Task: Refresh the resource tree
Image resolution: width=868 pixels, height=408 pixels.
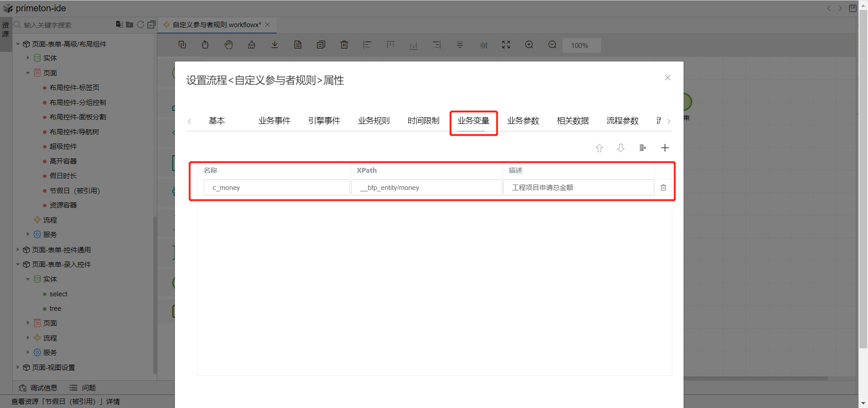Action: (141, 24)
